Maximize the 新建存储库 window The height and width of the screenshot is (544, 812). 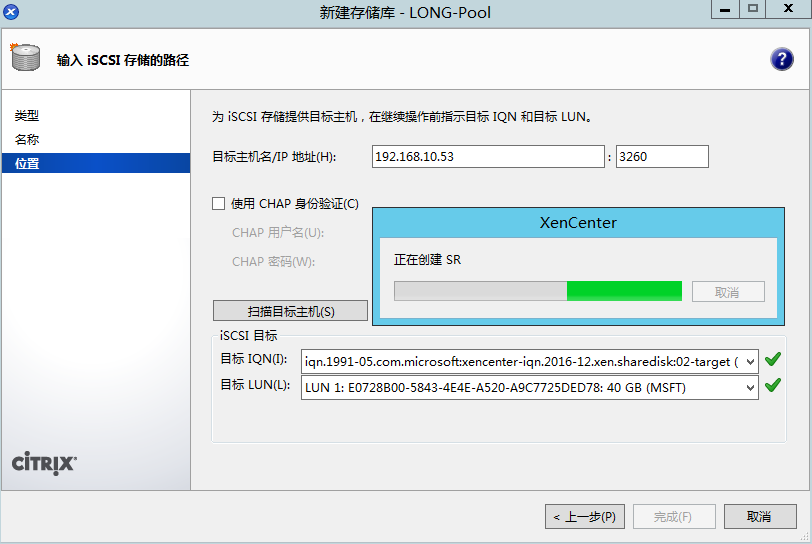[753, 9]
